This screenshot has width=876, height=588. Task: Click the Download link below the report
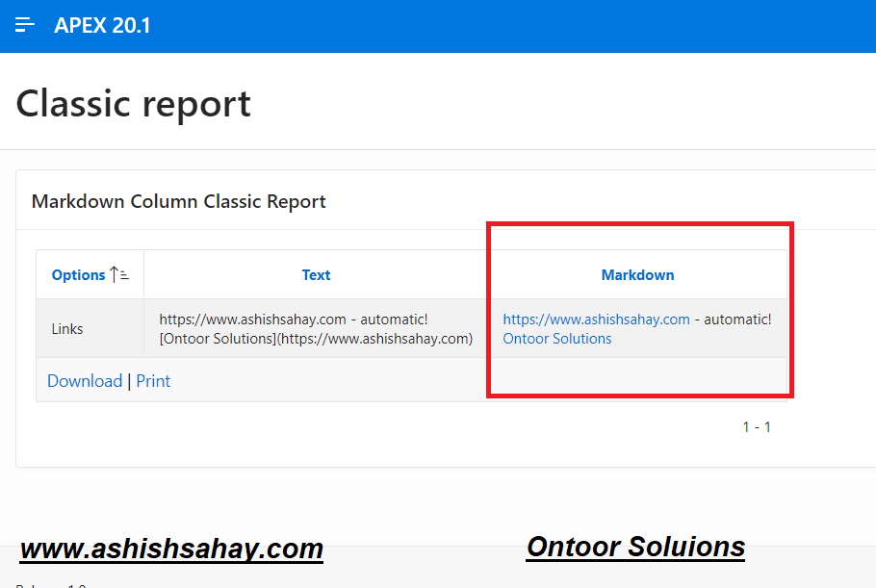85,380
